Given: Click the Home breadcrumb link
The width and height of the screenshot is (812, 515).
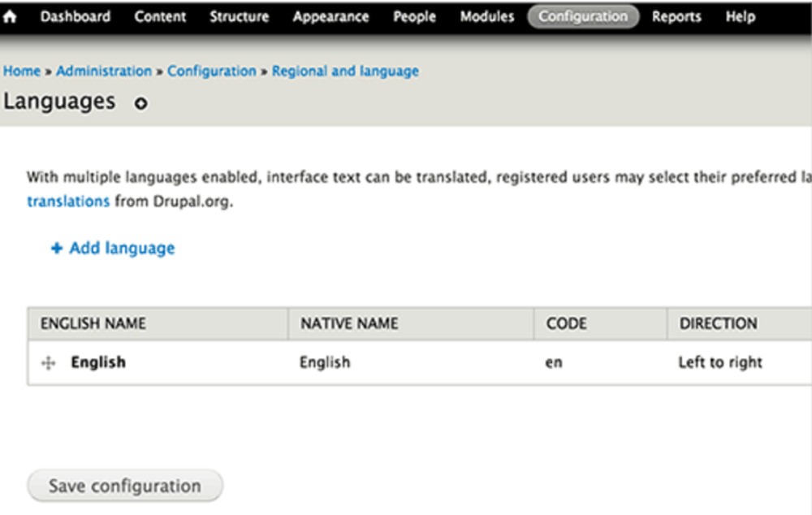Looking at the screenshot, I should 22,71.
